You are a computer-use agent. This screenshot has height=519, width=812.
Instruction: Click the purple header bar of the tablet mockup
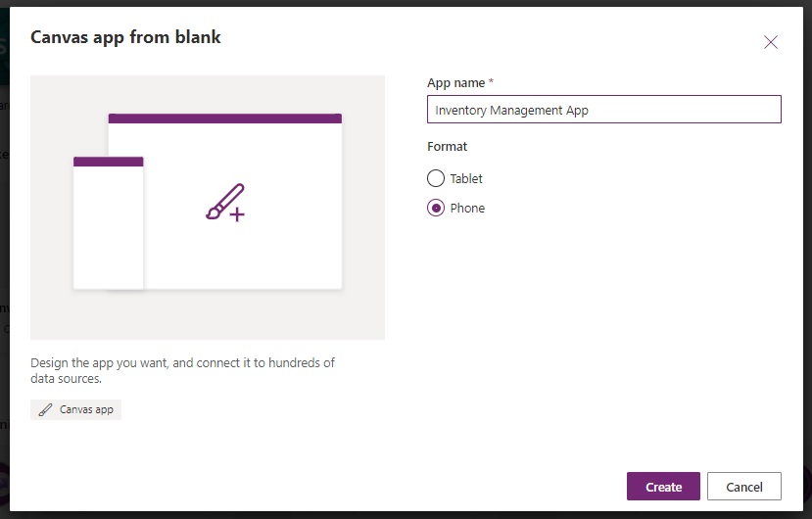point(225,118)
